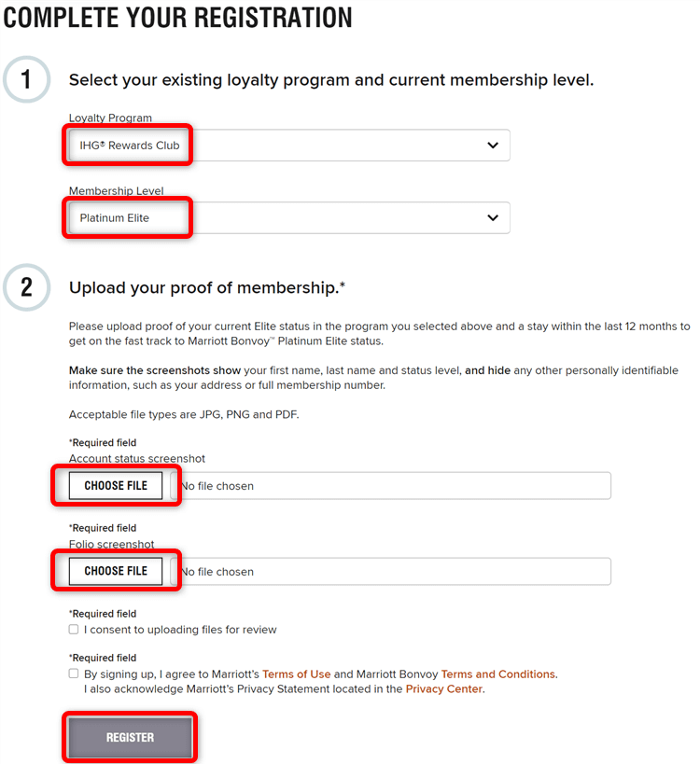Click the 'Loyalty Program' field label
The height and width of the screenshot is (764, 700).
coord(110,118)
